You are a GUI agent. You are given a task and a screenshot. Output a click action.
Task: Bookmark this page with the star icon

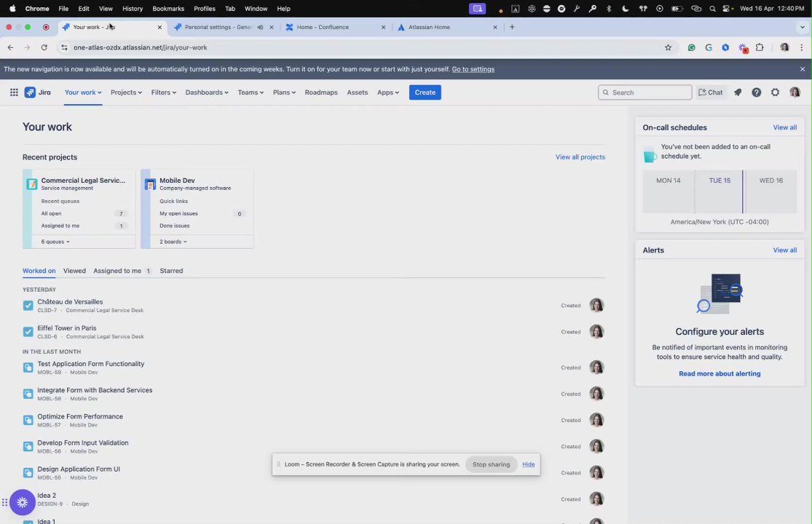point(668,47)
